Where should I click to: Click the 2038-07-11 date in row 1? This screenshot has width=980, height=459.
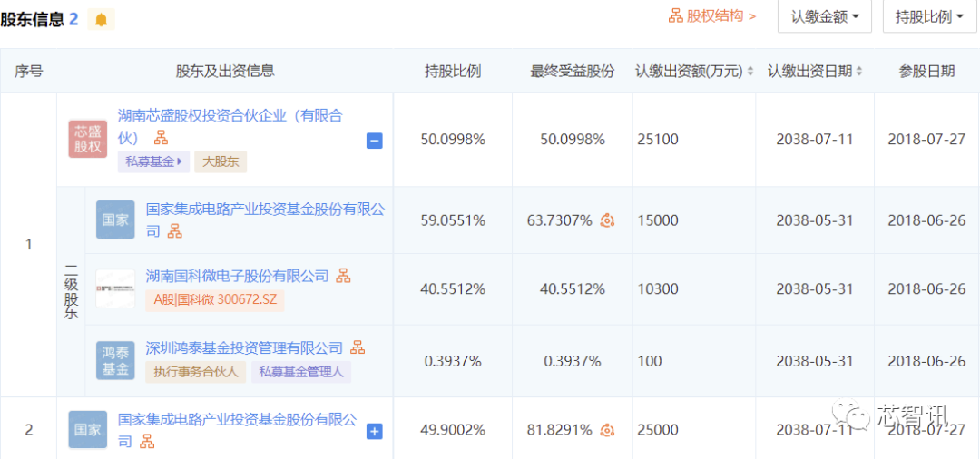pyautogui.click(x=814, y=140)
